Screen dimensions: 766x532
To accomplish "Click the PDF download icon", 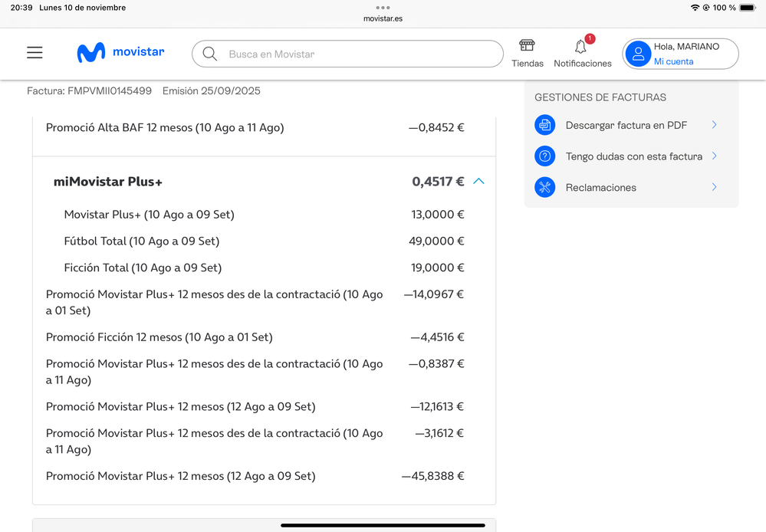I will point(544,125).
